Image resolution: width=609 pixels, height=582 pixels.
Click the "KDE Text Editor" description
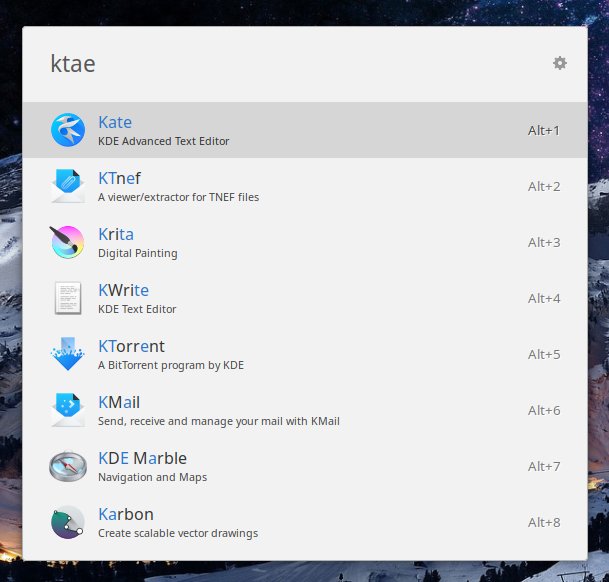pos(137,309)
